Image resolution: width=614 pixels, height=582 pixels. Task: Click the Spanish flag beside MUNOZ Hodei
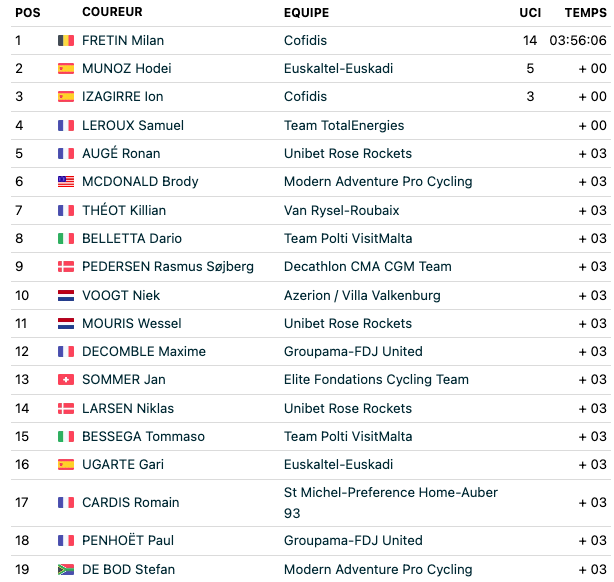tap(66, 69)
